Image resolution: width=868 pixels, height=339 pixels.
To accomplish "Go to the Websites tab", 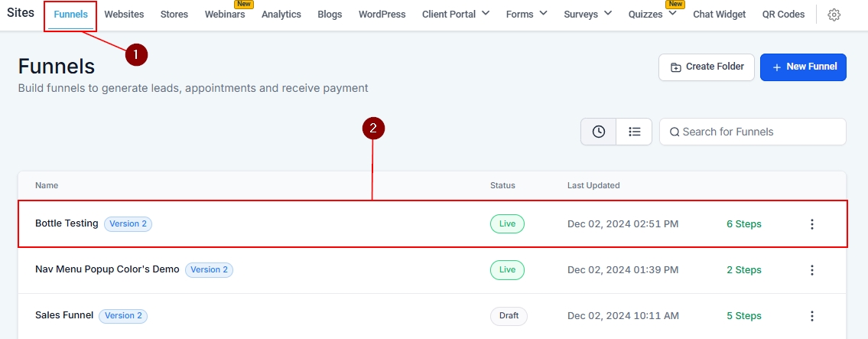I will (x=124, y=15).
